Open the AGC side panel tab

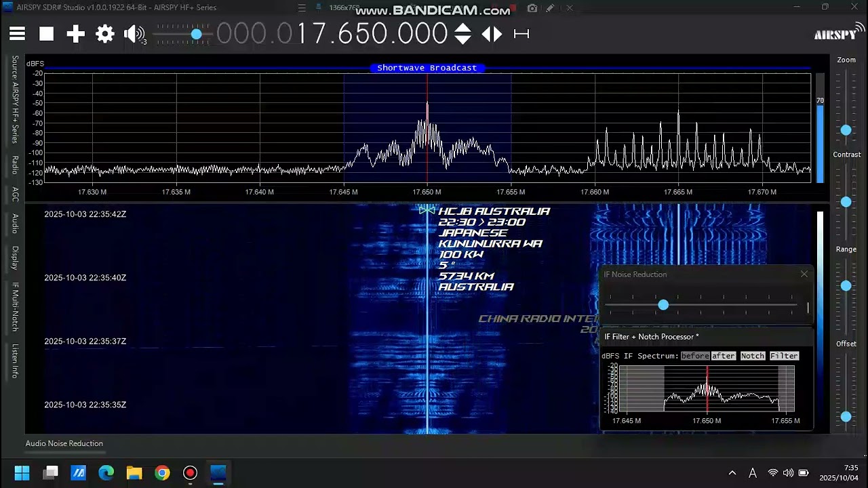click(15, 195)
